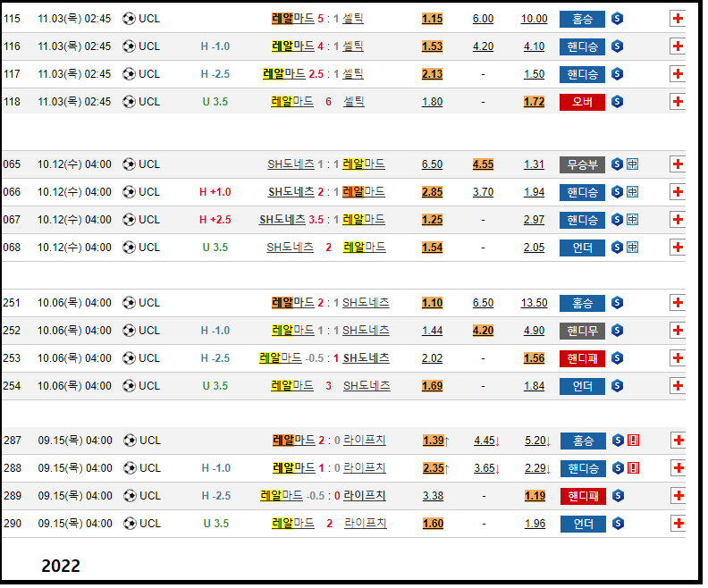Click the blue S icon in row 253
Viewport: 708px width, 588px height.
coord(617,358)
